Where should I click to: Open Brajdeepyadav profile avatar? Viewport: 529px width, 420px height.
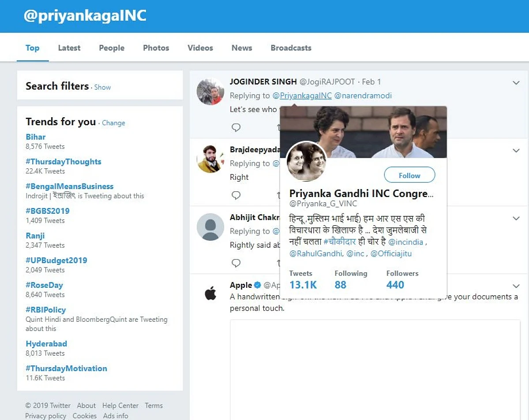210,160
